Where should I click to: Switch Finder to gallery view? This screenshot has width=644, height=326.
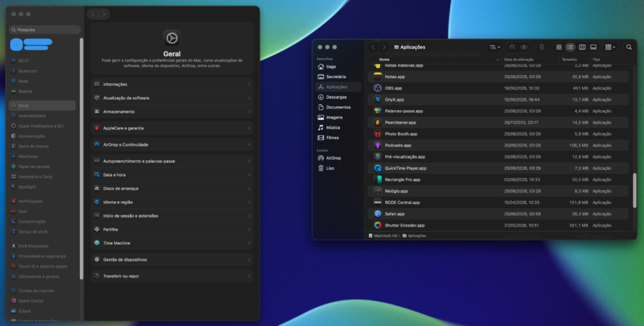593,47
